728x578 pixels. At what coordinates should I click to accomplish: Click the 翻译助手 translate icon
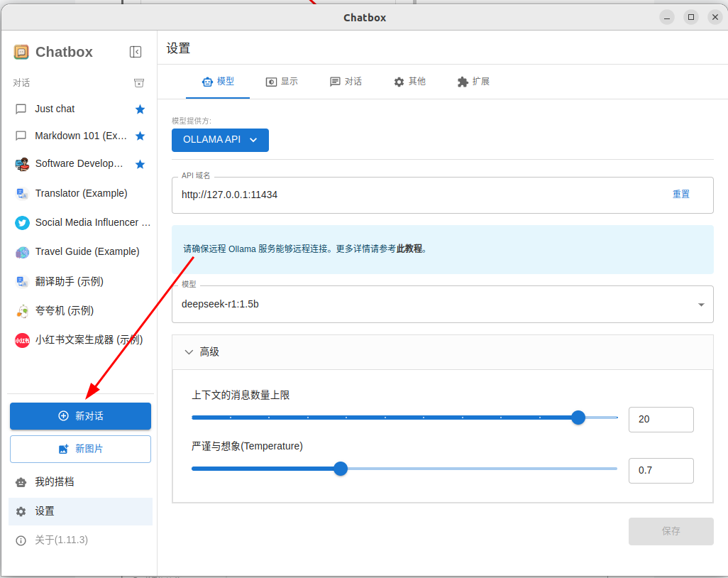[x=22, y=282]
